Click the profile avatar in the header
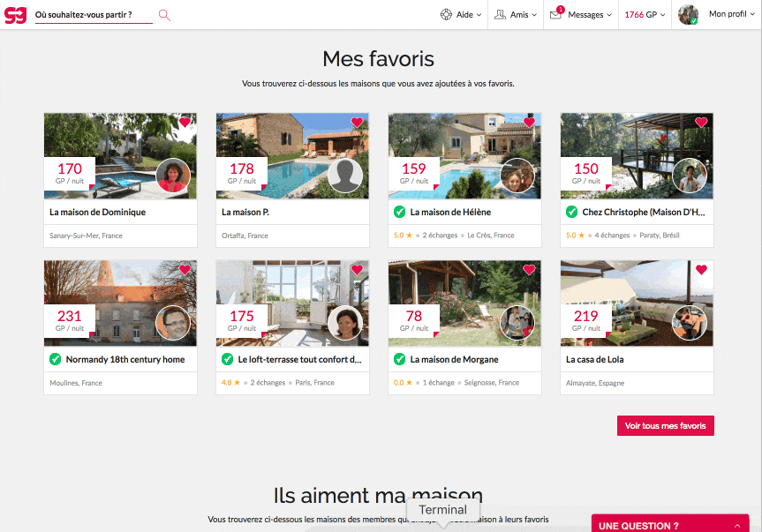Image resolution: width=762 pixels, height=532 pixels. [x=688, y=15]
